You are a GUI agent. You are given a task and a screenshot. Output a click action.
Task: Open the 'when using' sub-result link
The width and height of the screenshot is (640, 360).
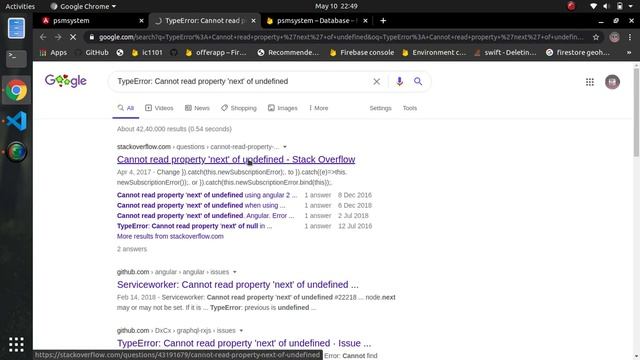tap(201, 205)
